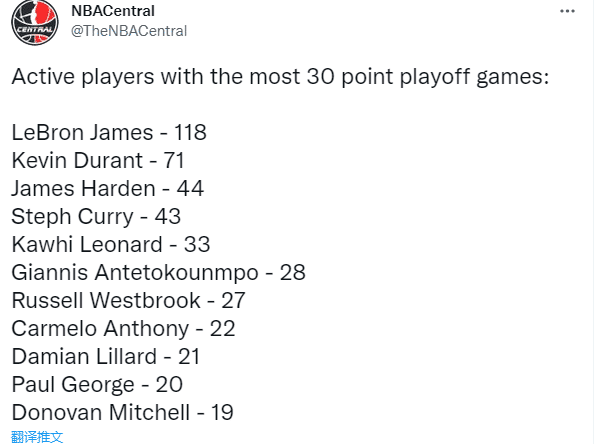
Task: Open the three-dot more options menu
Action: (567, 11)
